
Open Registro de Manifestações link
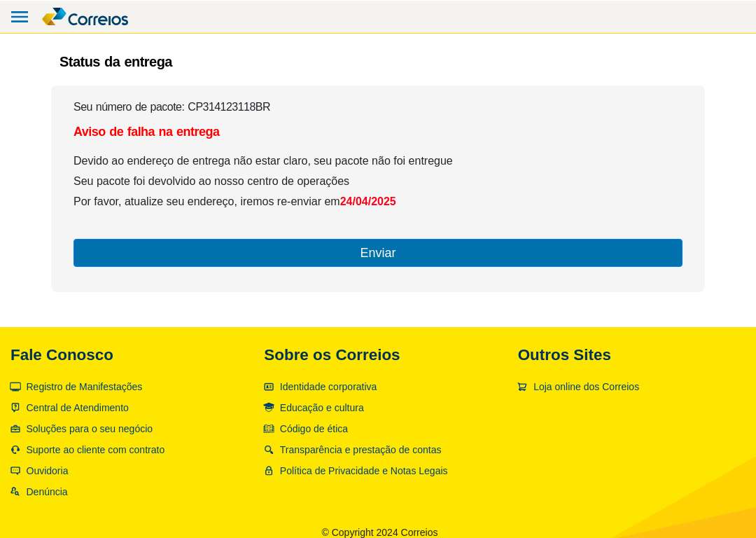click(84, 387)
